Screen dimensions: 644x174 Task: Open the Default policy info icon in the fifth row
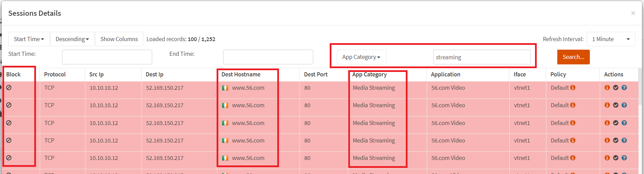tap(573, 158)
